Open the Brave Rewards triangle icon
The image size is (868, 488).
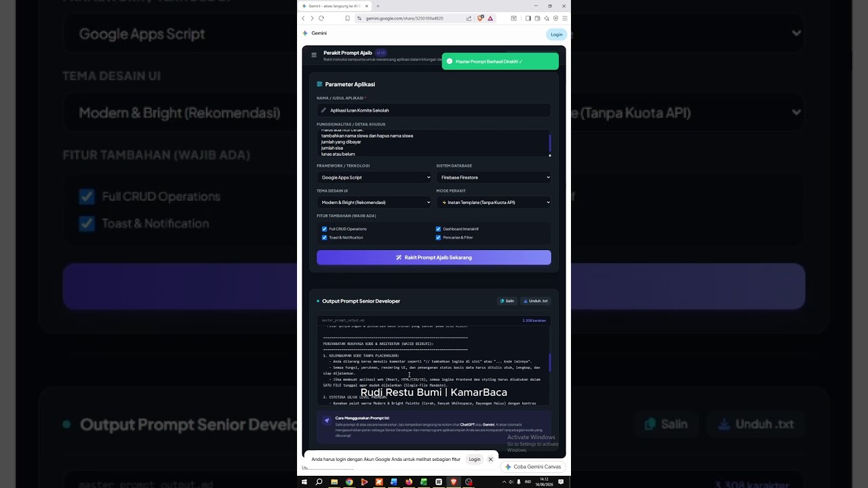click(490, 18)
